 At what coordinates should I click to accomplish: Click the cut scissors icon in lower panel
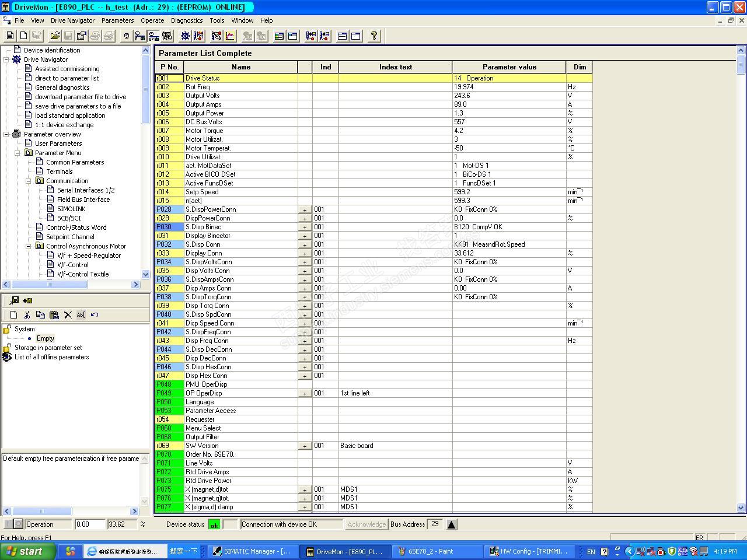[27, 315]
